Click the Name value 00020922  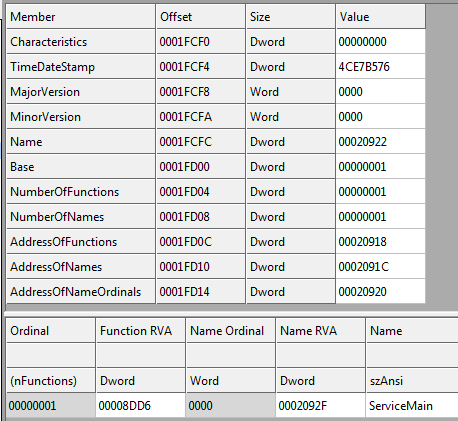(x=381, y=142)
